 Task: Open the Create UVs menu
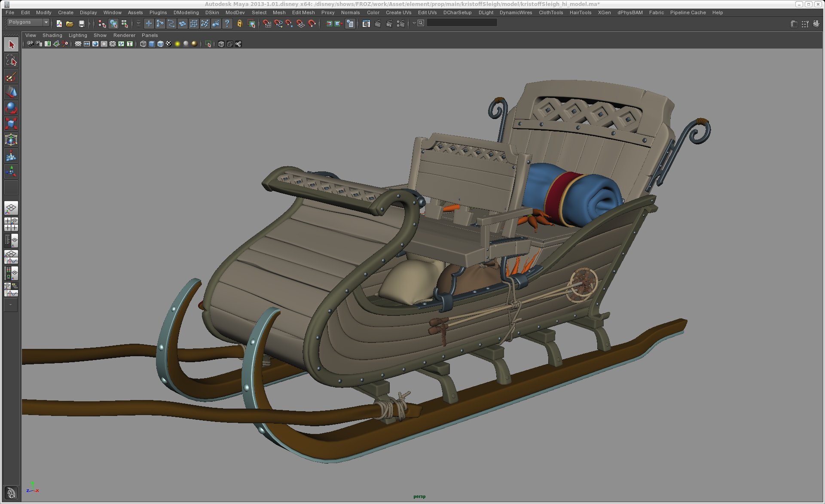398,12
